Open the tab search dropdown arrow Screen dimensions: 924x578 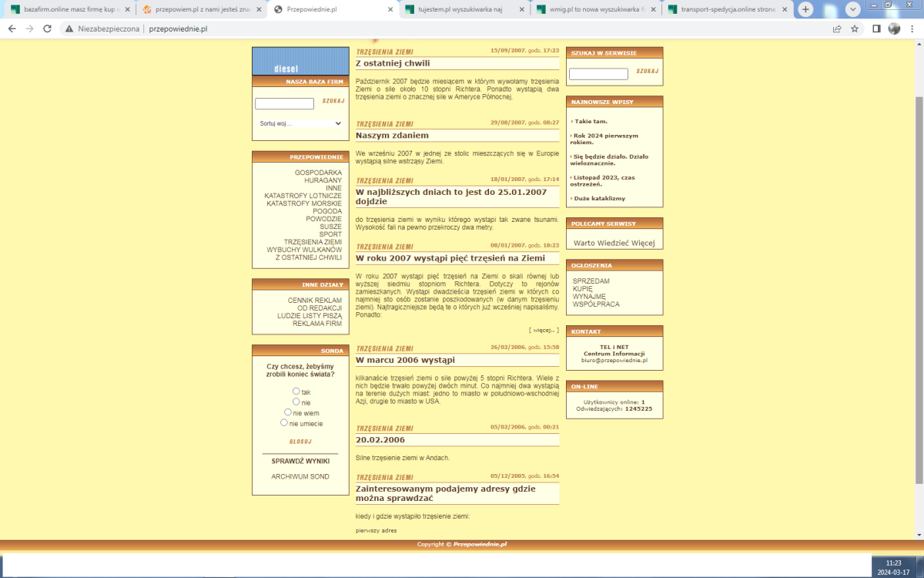coord(853,9)
